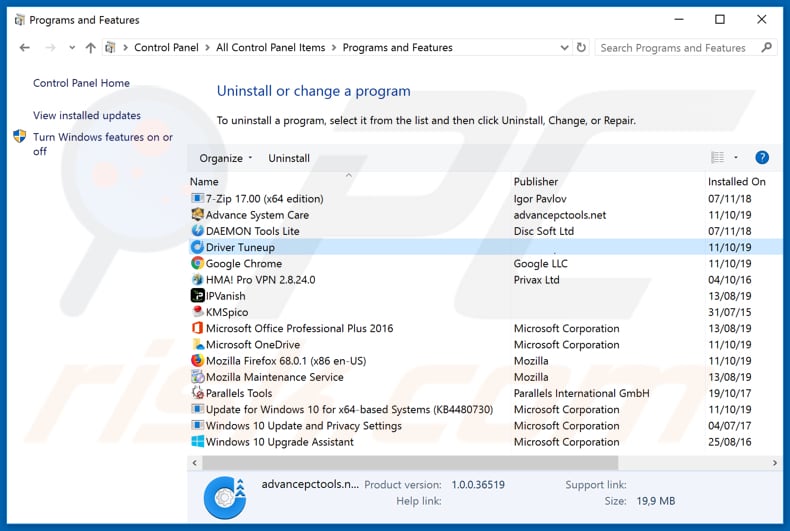The height and width of the screenshot is (531, 790).
Task: Click the large Driver Tuneup details icon
Action: pyautogui.click(x=225, y=498)
